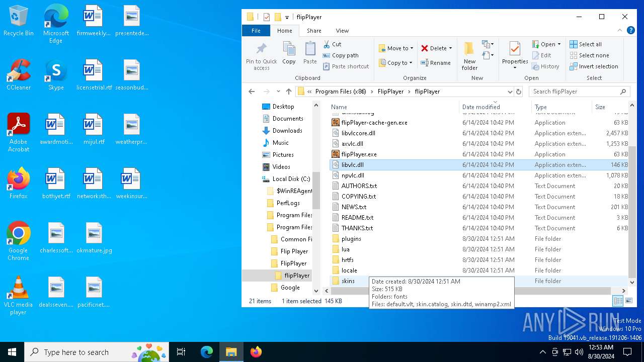Open Task View on taskbar
The image size is (644, 362).
pos(181,352)
